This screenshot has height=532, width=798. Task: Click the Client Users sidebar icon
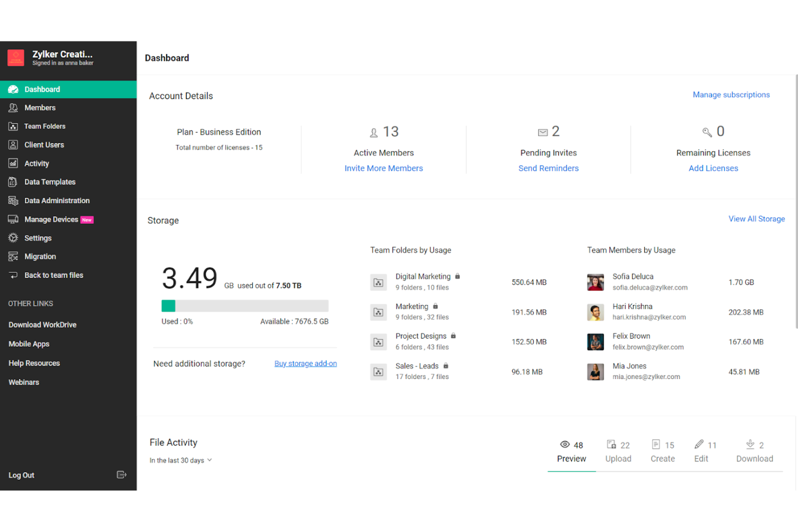(13, 144)
